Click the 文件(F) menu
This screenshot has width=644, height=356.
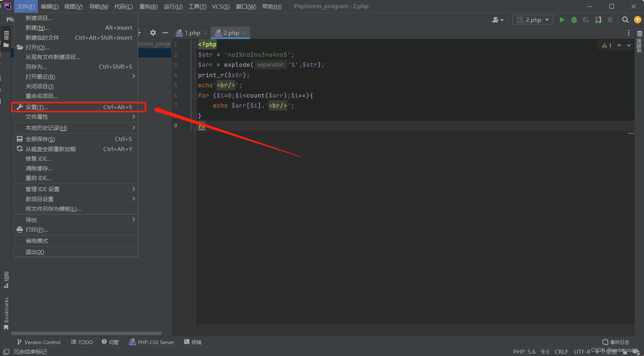click(x=26, y=7)
